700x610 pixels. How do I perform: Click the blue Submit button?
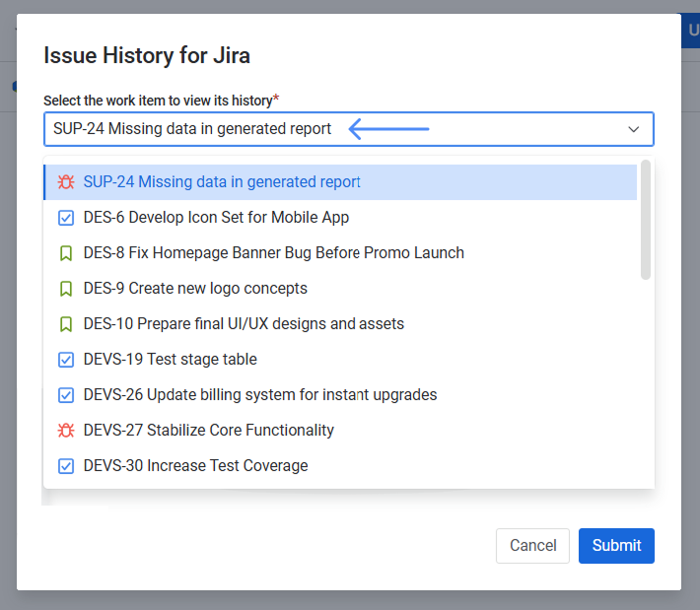[x=616, y=546]
